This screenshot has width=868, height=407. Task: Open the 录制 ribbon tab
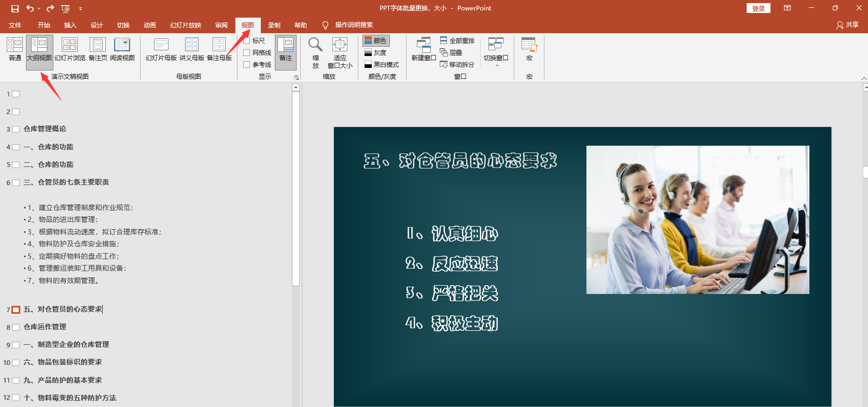[x=274, y=25]
